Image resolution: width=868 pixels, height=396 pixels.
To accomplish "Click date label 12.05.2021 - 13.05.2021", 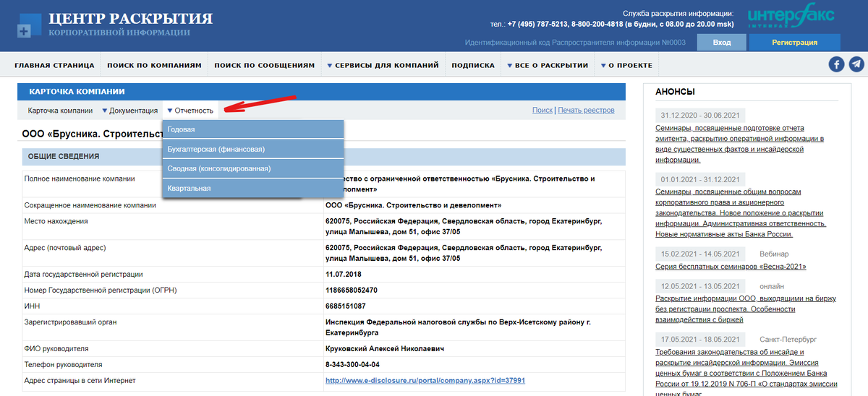I will [x=700, y=286].
